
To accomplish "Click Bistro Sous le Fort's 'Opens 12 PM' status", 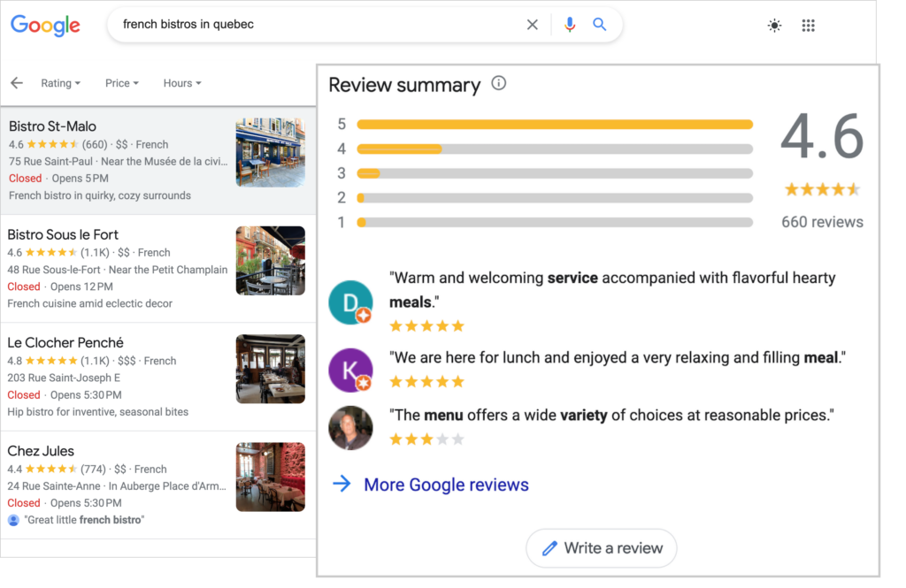I will click(x=81, y=286).
